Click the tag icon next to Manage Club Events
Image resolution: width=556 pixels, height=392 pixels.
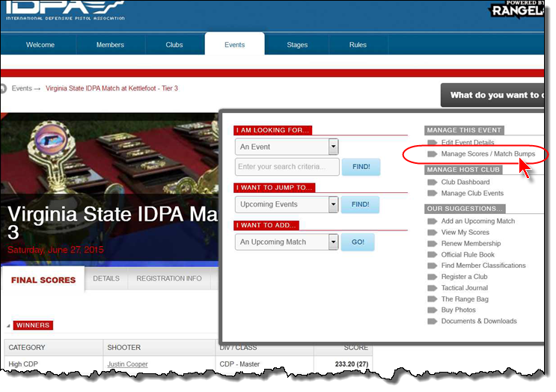[433, 194]
